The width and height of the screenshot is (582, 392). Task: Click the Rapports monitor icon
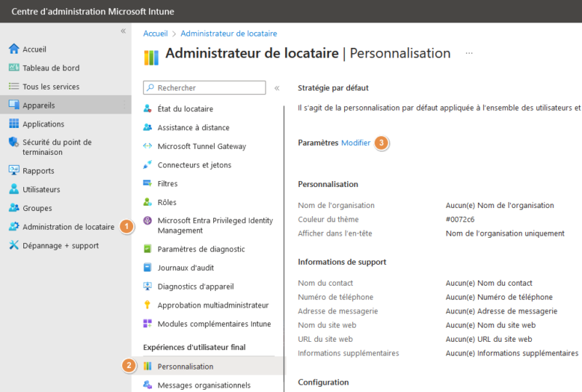click(x=14, y=170)
